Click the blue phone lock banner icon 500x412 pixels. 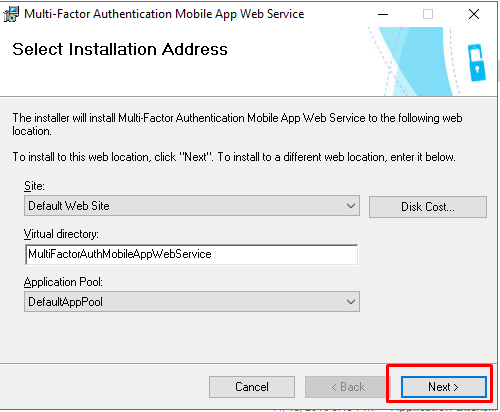pyautogui.click(x=476, y=62)
